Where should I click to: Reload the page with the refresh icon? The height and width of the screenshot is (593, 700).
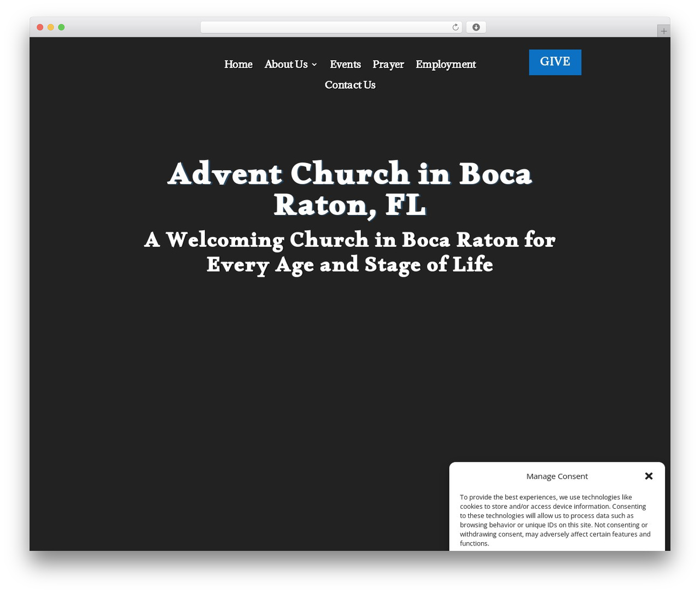click(455, 27)
